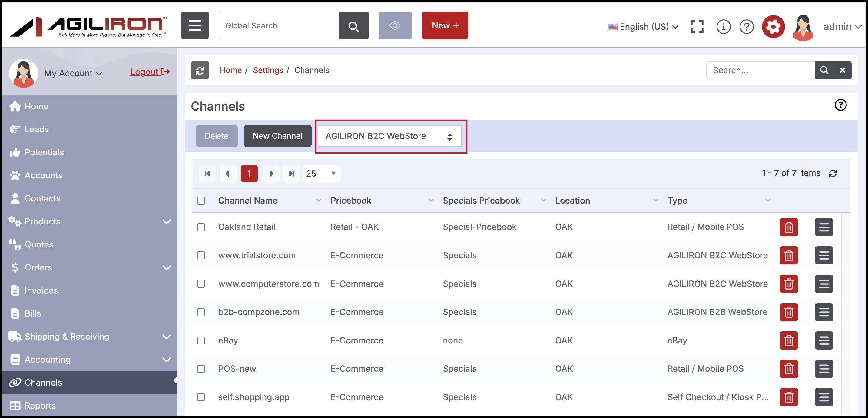Delete the eBay channel with trash icon
This screenshot has height=418, width=868.
788,340
